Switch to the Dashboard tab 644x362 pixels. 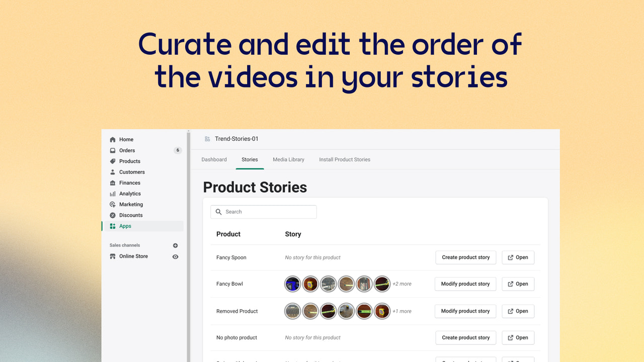214,159
